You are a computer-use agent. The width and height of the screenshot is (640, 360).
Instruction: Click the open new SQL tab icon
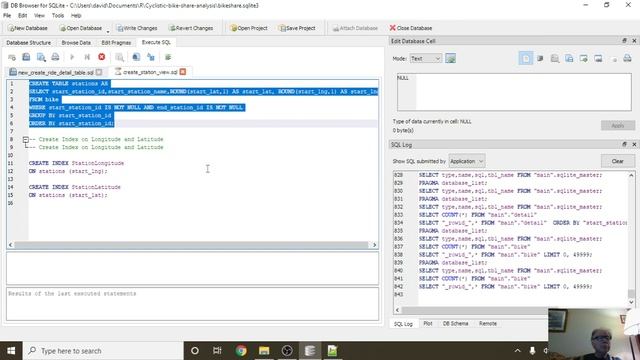(x=12, y=57)
